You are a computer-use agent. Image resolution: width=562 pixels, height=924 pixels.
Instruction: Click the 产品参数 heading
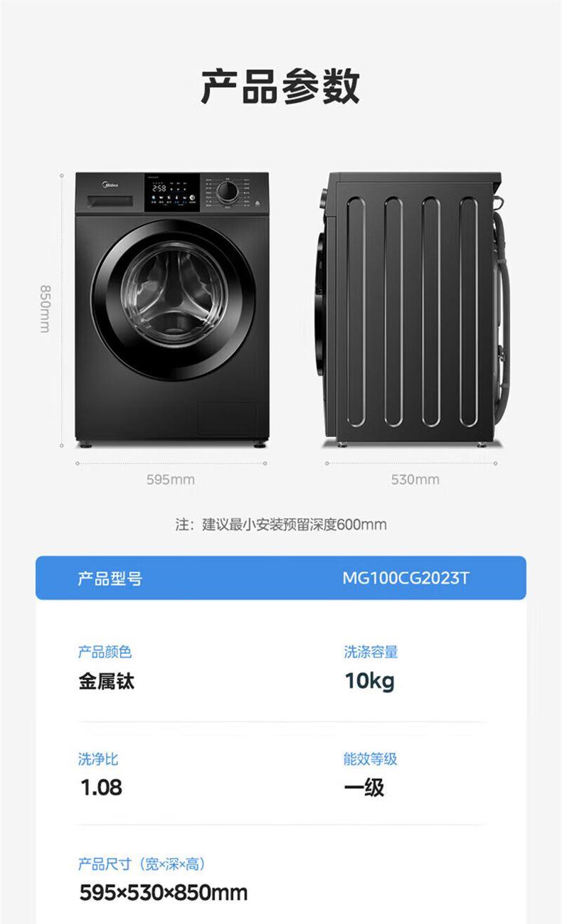(280, 87)
